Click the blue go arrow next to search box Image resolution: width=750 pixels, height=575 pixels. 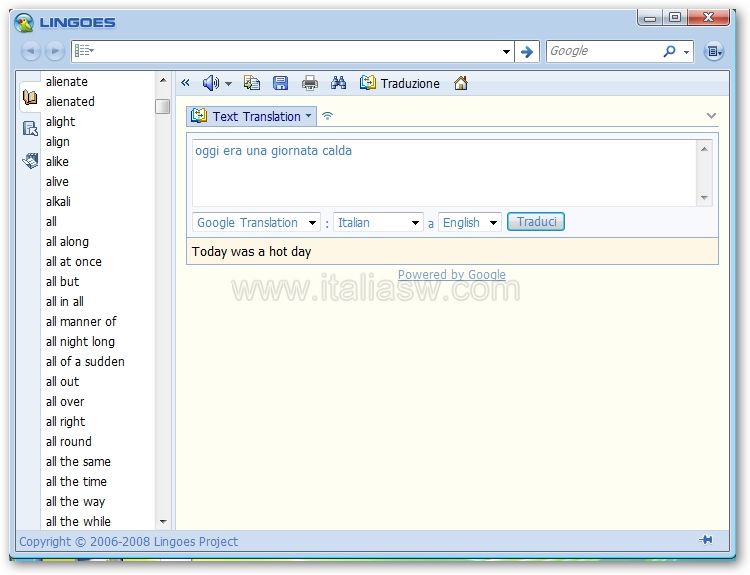point(527,51)
